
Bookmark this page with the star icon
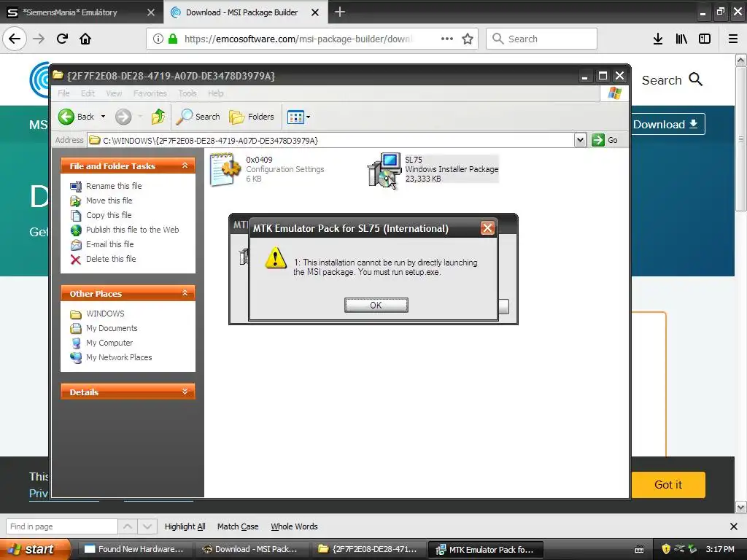(468, 39)
